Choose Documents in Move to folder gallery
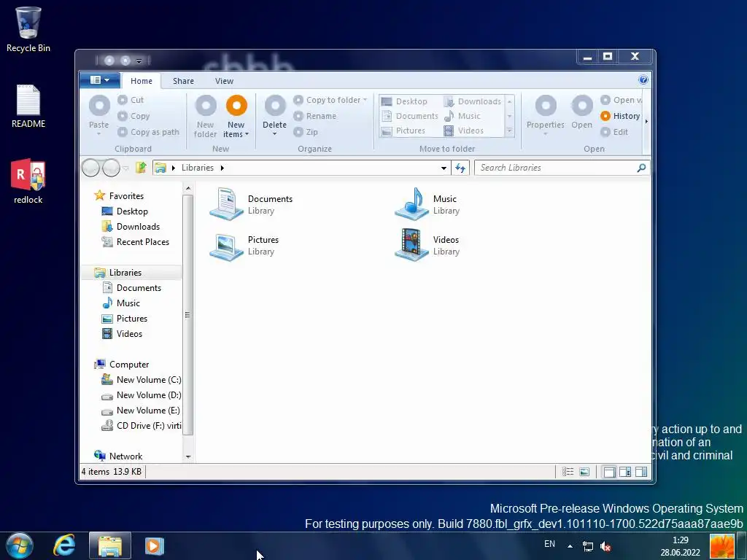Image resolution: width=747 pixels, height=560 pixels. coord(410,116)
